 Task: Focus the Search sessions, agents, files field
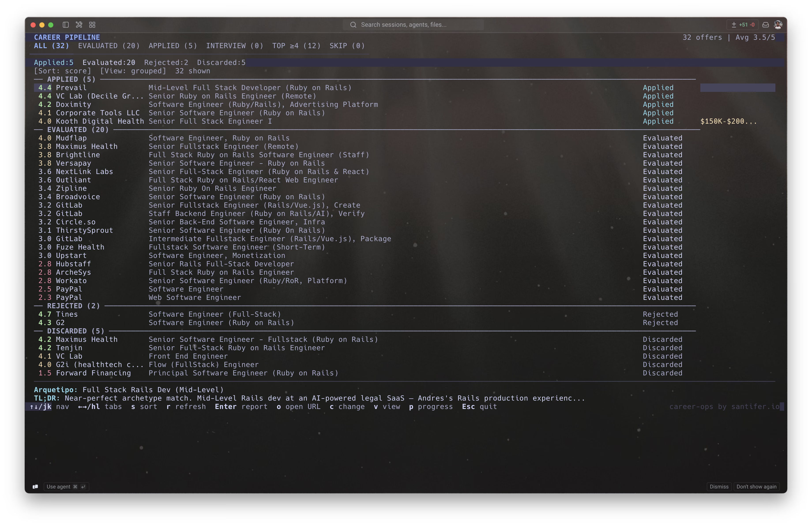click(x=413, y=25)
